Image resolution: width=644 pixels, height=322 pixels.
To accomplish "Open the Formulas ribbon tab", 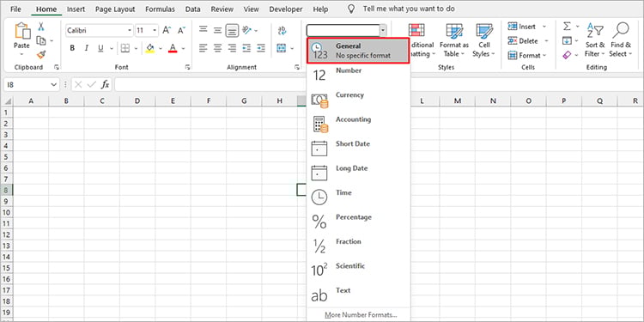I will 160,9.
